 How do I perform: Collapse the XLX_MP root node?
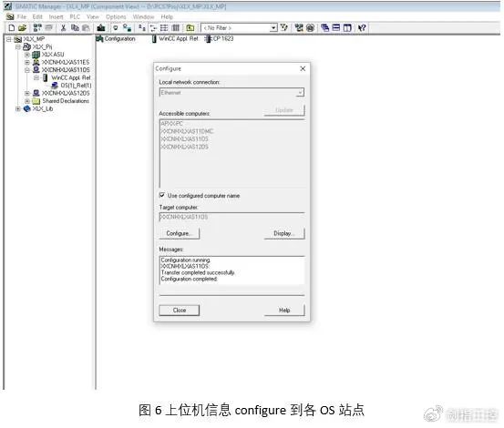pyautogui.click(x=9, y=39)
